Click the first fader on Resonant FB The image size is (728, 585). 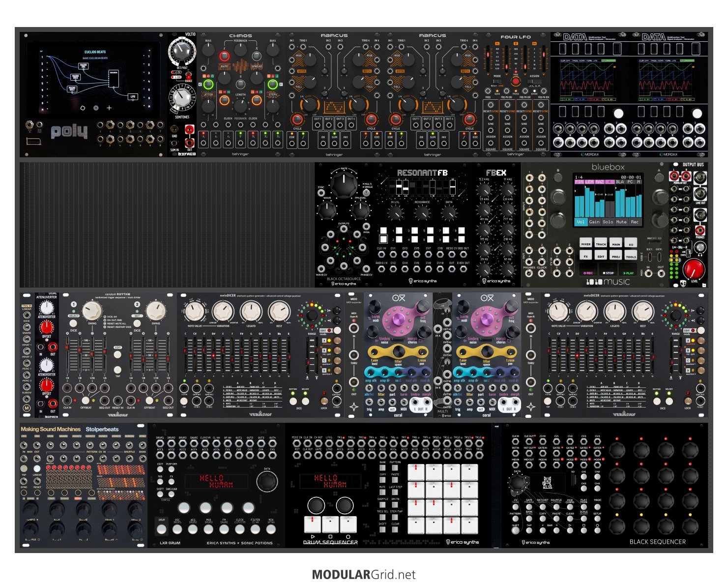[x=392, y=188]
